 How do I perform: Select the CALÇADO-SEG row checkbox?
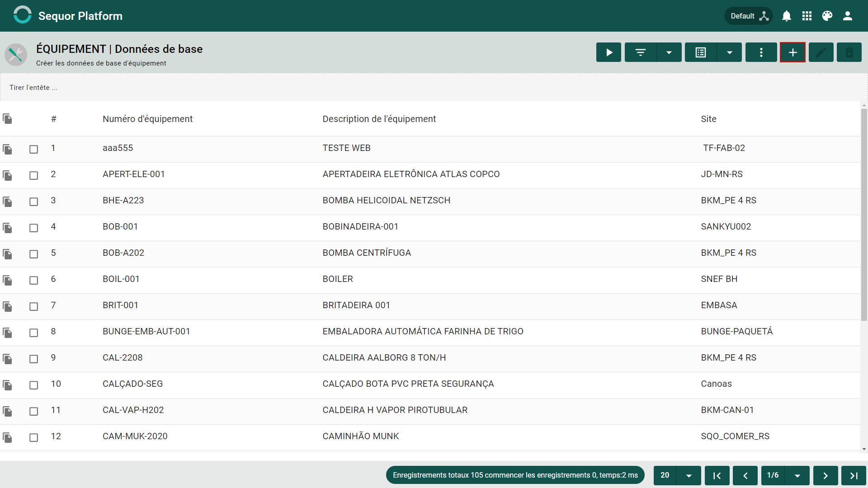click(x=34, y=385)
